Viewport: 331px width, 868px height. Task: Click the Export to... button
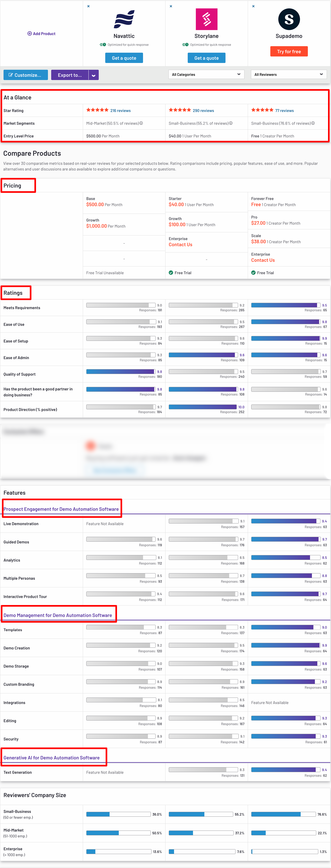click(x=70, y=75)
